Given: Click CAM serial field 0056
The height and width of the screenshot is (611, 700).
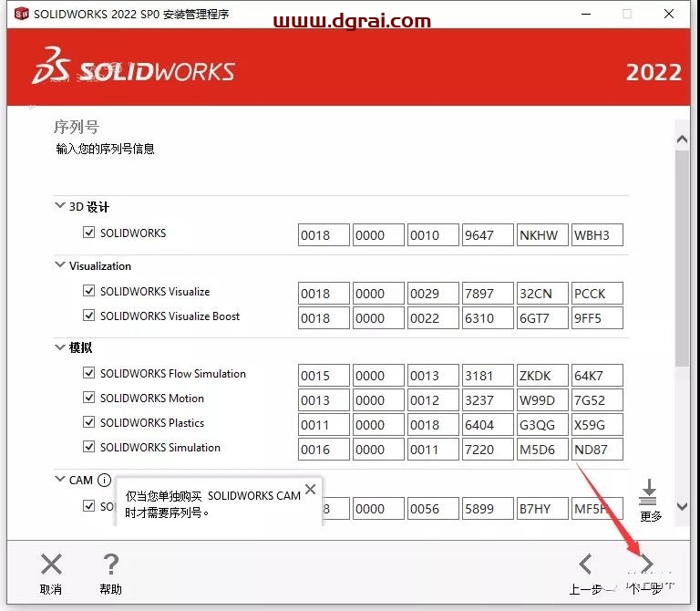Looking at the screenshot, I should [x=433, y=509].
